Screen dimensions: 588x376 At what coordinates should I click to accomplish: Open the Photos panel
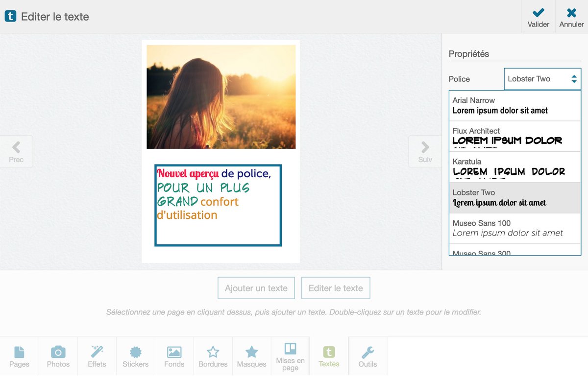click(58, 356)
